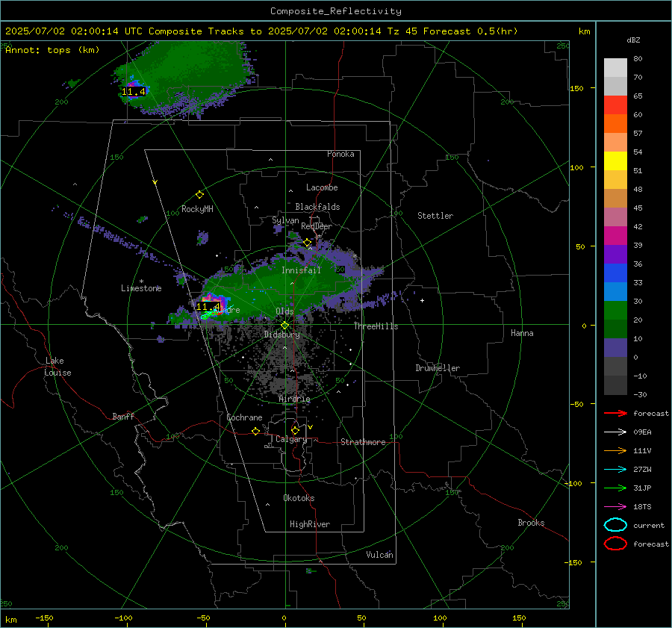
Task: Click the Hanna town label
Action: [522, 333]
